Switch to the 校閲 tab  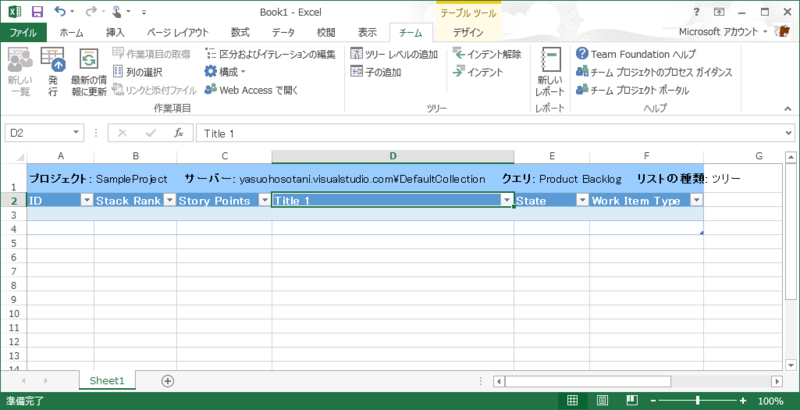pos(326,33)
